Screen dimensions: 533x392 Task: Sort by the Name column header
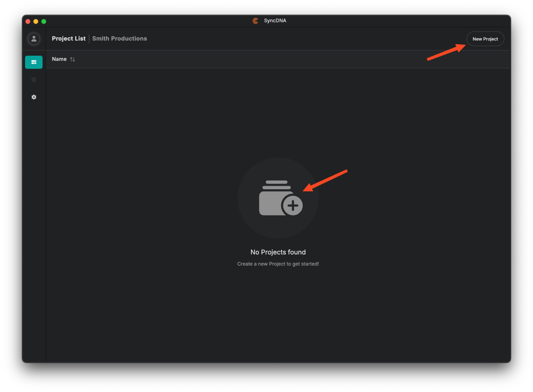point(59,59)
